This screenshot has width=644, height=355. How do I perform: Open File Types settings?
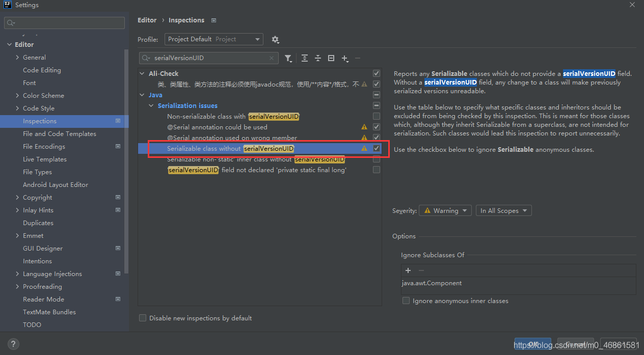(37, 172)
